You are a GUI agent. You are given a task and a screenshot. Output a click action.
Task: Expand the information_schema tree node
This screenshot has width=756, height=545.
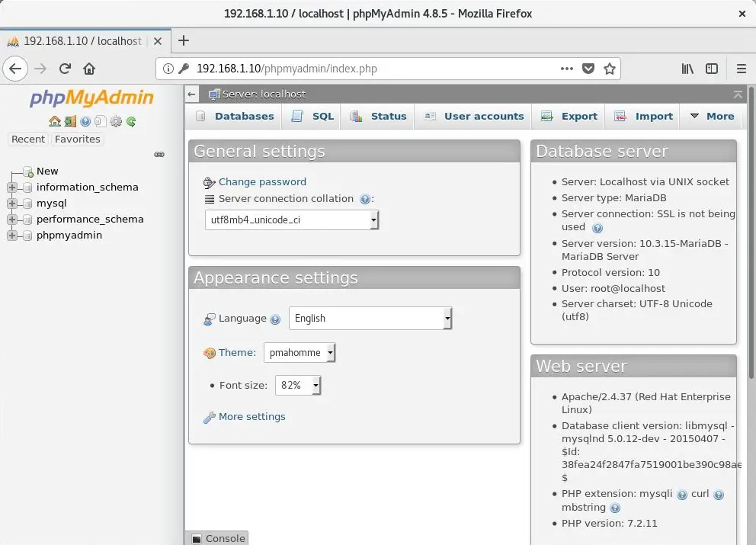point(12,188)
